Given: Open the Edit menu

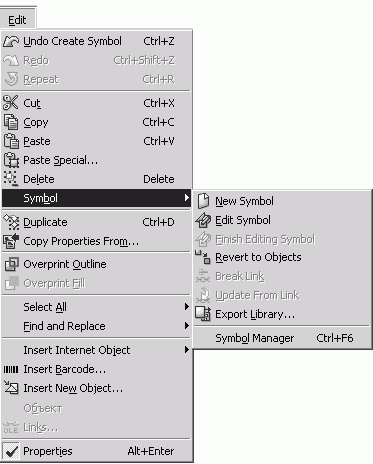Looking at the screenshot, I should pyautogui.click(x=17, y=20).
